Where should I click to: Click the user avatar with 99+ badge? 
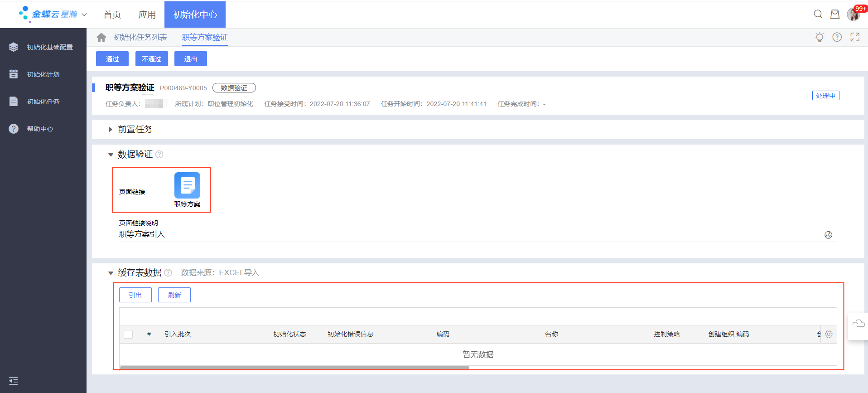point(853,15)
